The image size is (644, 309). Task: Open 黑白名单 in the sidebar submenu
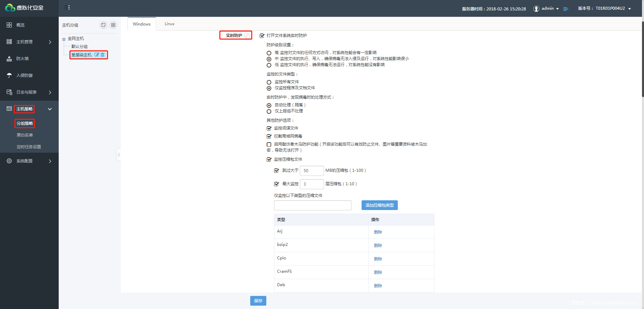click(25, 135)
